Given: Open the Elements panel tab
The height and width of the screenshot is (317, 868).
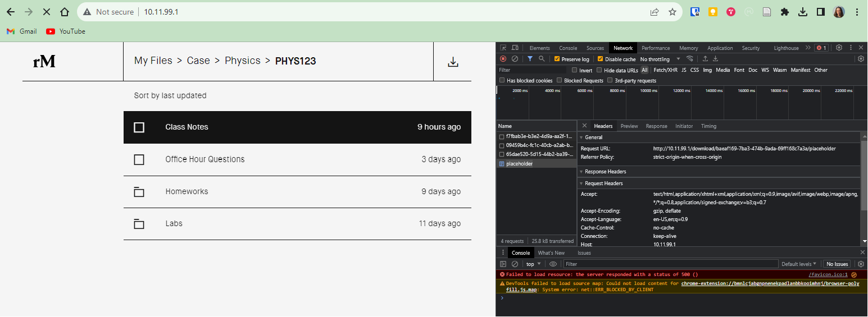Looking at the screenshot, I should 539,48.
